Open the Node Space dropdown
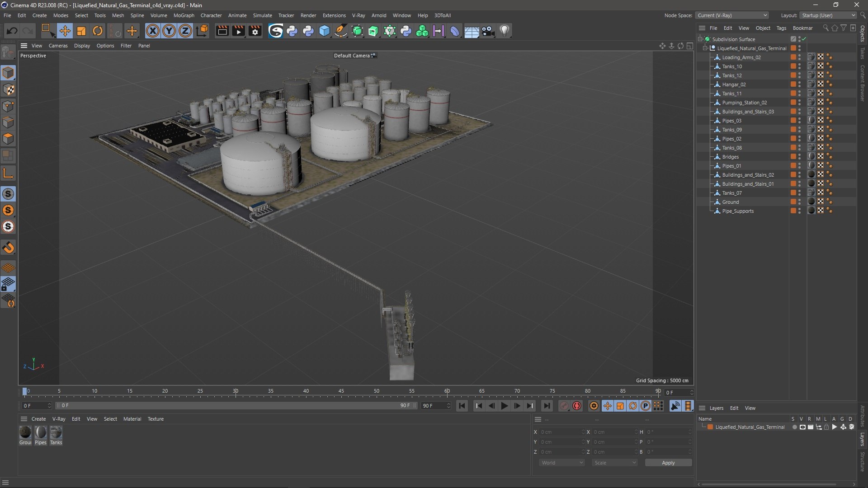This screenshot has width=868, height=488. pos(732,15)
